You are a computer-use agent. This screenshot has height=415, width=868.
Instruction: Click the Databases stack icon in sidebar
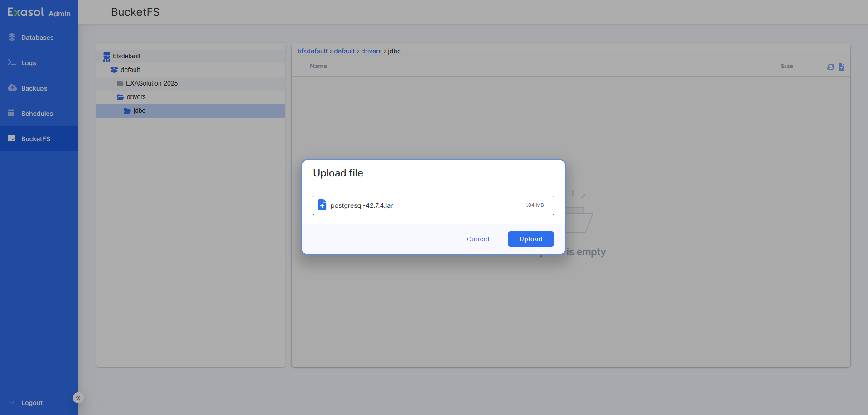(12, 38)
